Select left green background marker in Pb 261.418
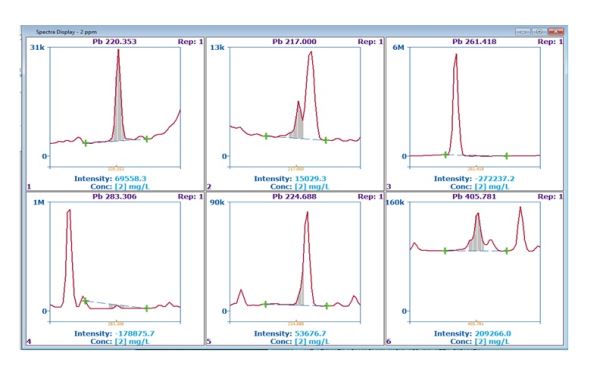 tap(445, 155)
